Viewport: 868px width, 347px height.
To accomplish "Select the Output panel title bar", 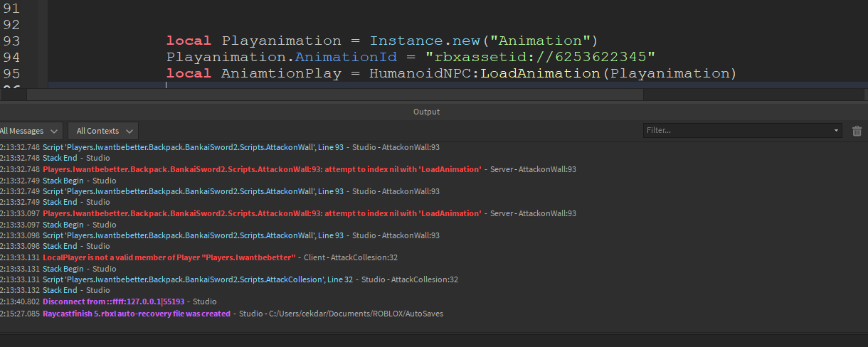I will (x=427, y=112).
